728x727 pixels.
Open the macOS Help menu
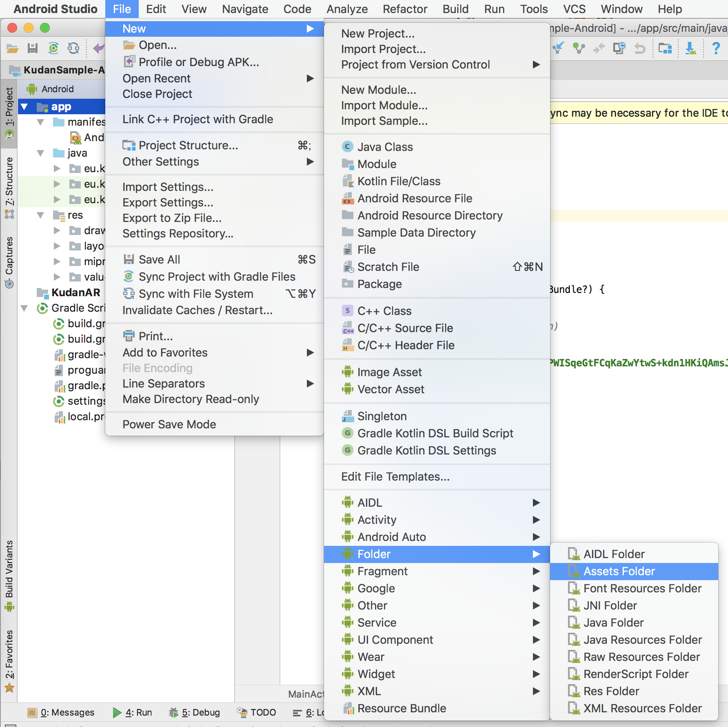tap(670, 9)
